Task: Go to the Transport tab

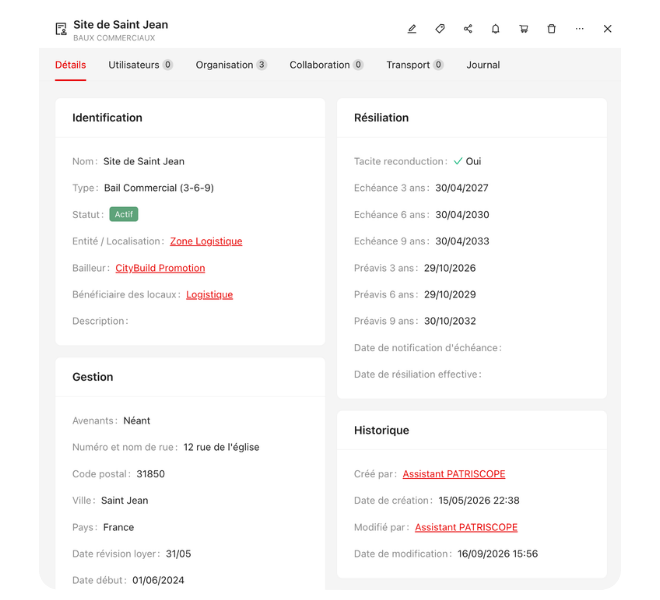Action: click(x=415, y=65)
